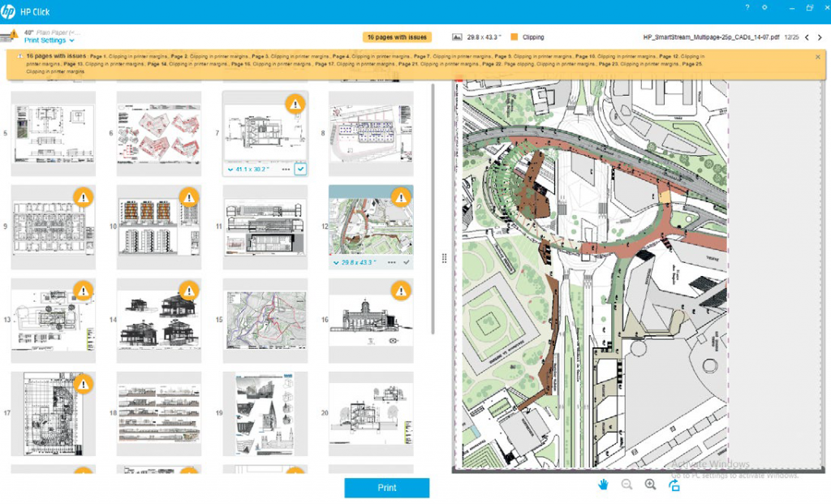Screen dimensions: 831x504
Task: Toggle the page 7 selection checkbox
Action: [300, 170]
